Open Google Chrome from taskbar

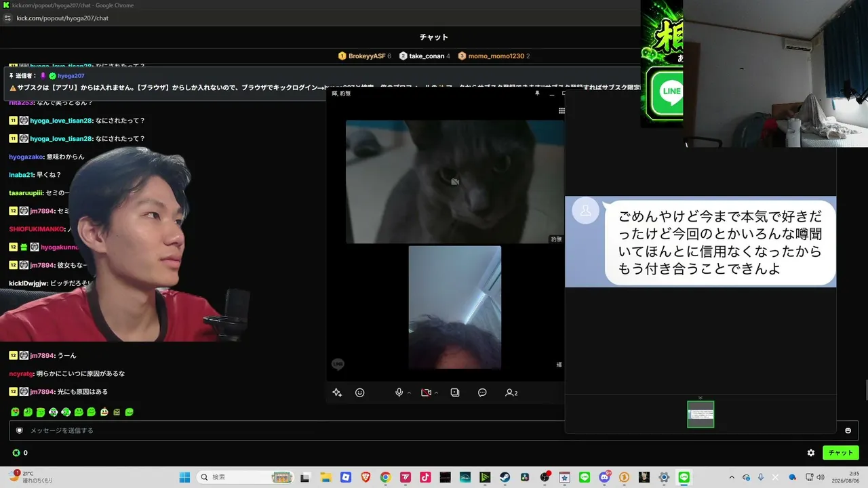coord(385,477)
